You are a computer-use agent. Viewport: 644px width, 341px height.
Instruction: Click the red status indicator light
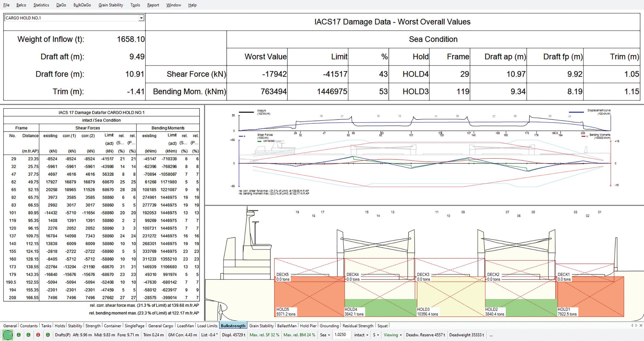point(38,335)
